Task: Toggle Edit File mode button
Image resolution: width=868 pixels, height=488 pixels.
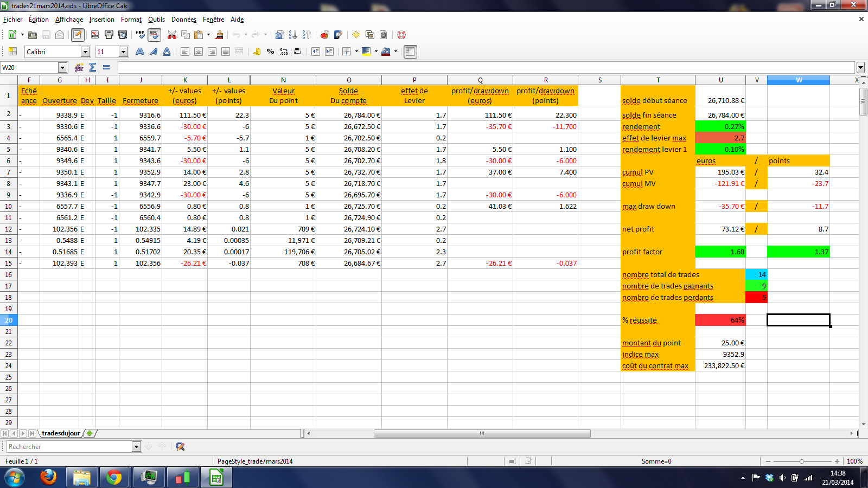Action: point(78,35)
